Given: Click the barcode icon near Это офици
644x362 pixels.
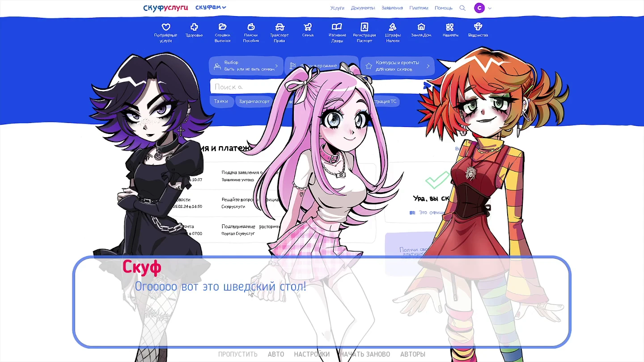Looking at the screenshot, I should [x=412, y=213].
